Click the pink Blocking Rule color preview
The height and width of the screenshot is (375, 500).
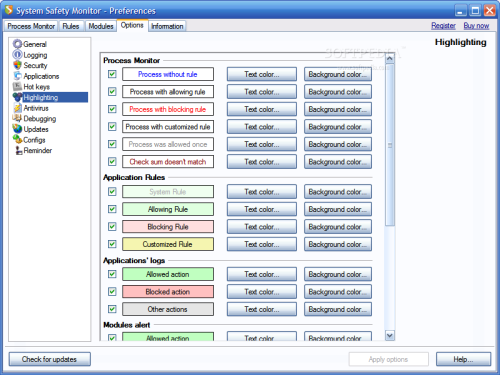[168, 227]
